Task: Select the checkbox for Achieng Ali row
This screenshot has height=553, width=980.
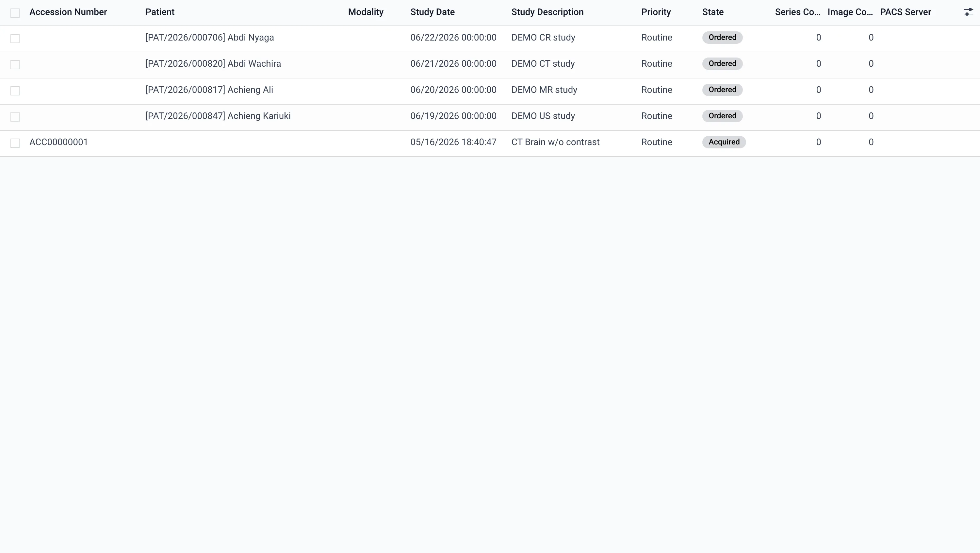Action: (15, 91)
